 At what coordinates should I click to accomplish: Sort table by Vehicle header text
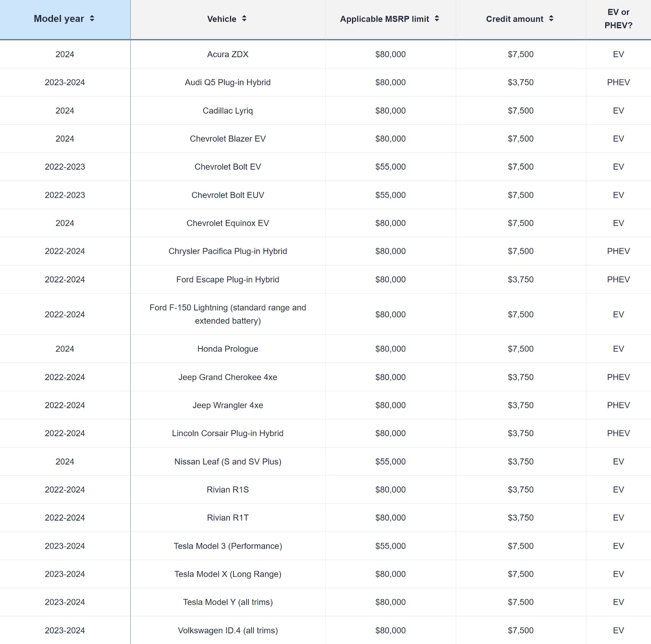click(x=222, y=19)
